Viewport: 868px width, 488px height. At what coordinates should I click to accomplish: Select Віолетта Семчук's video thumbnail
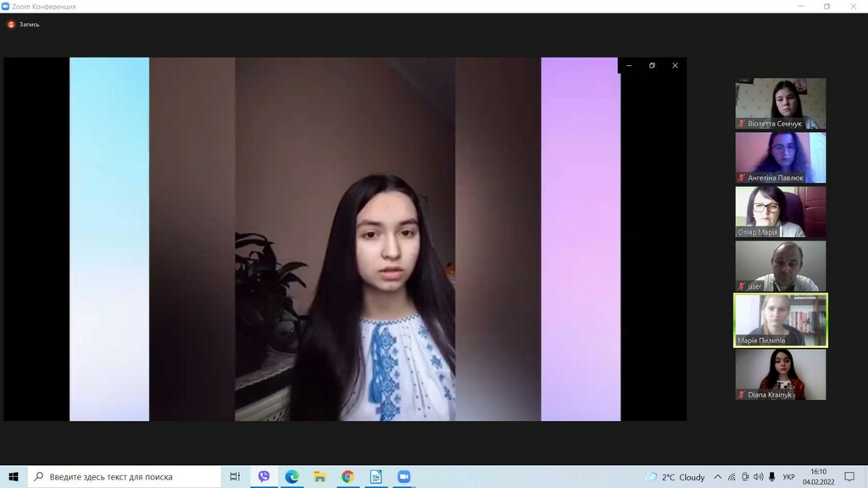click(780, 103)
